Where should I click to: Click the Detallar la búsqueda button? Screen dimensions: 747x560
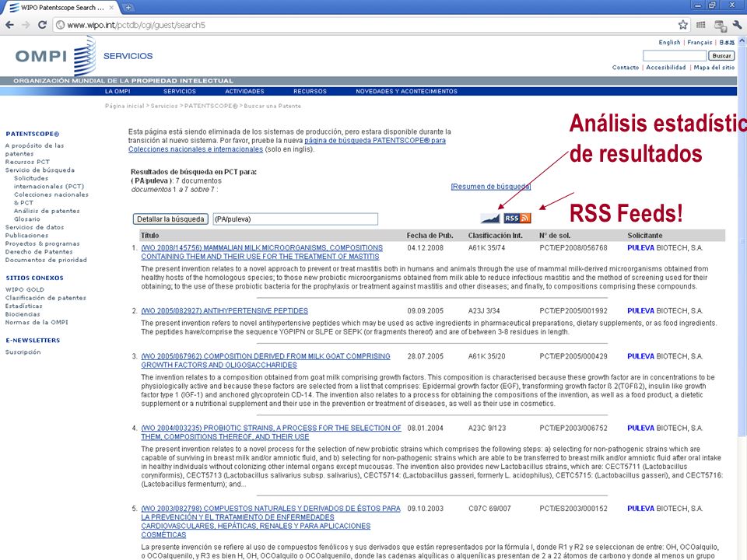170,219
